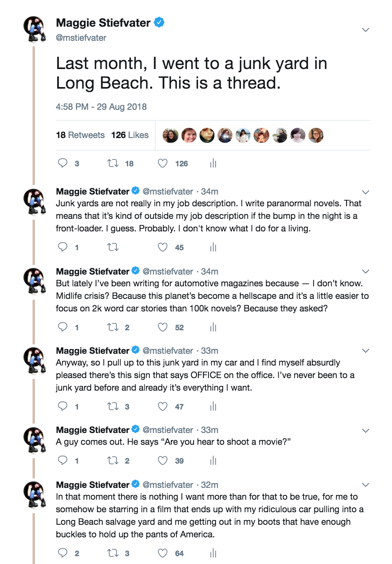The height and width of the screenshot is (564, 392).
Task: Open chevron menu on automotive magazines tweet
Action: [x=365, y=271]
